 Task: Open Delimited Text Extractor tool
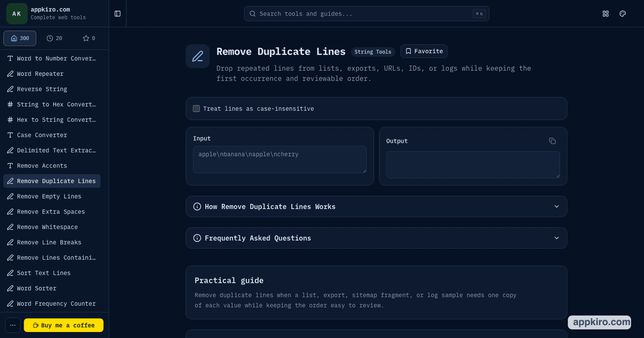click(52, 151)
